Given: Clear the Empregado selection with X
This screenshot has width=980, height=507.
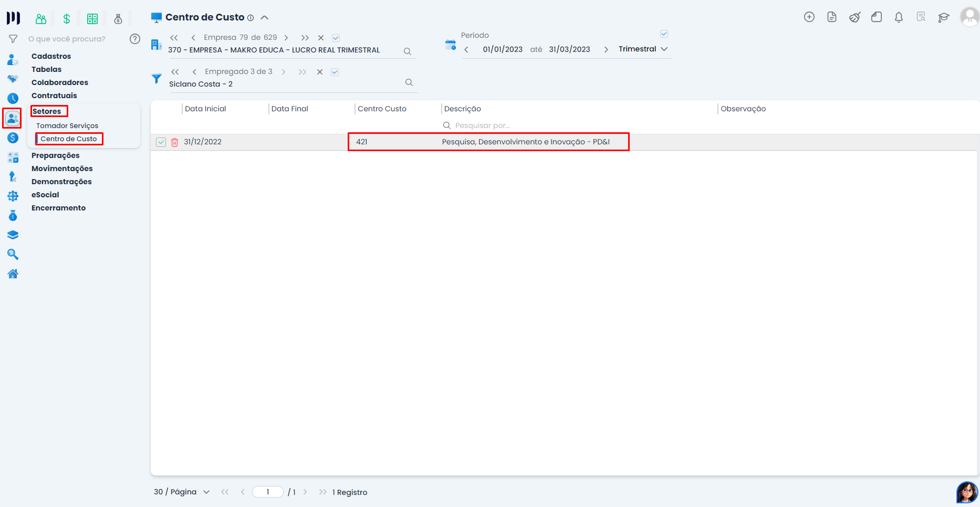Looking at the screenshot, I should (320, 72).
